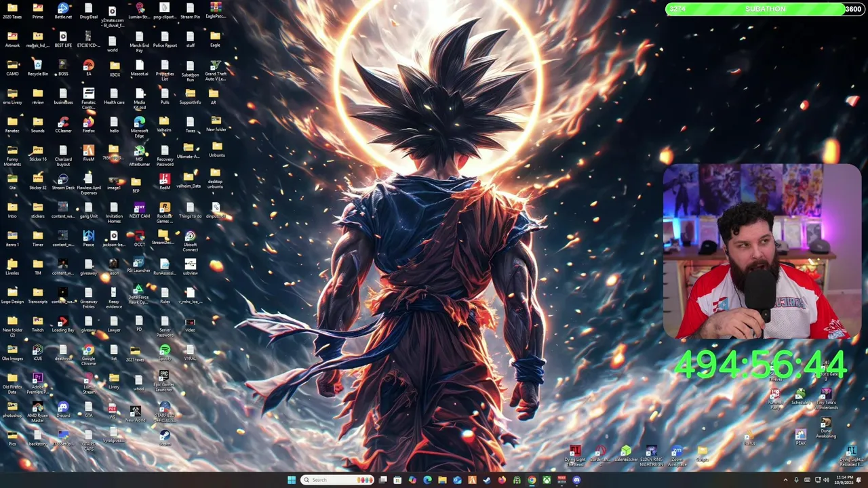Open the Invitation Homes file
This screenshot has width=868, height=488.
tap(114, 213)
